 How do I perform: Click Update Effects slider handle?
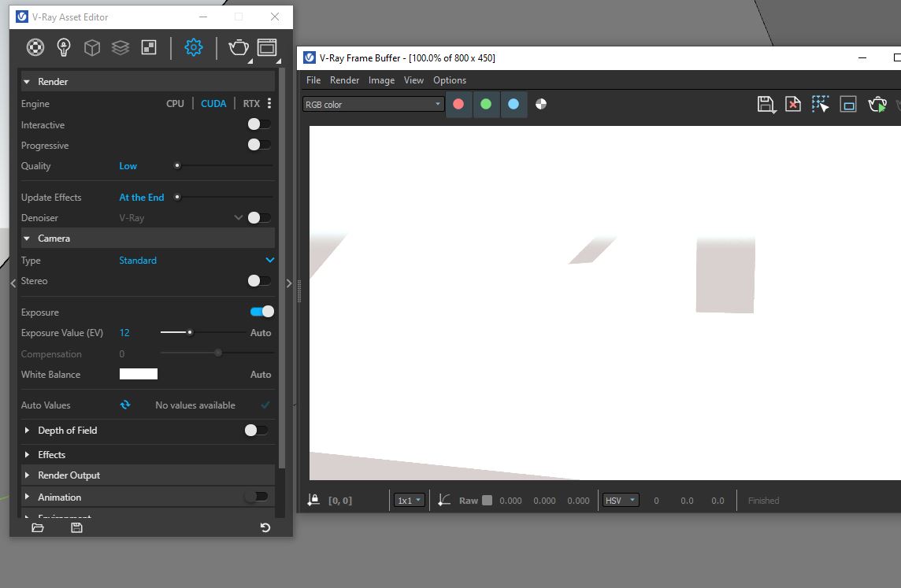click(x=177, y=197)
